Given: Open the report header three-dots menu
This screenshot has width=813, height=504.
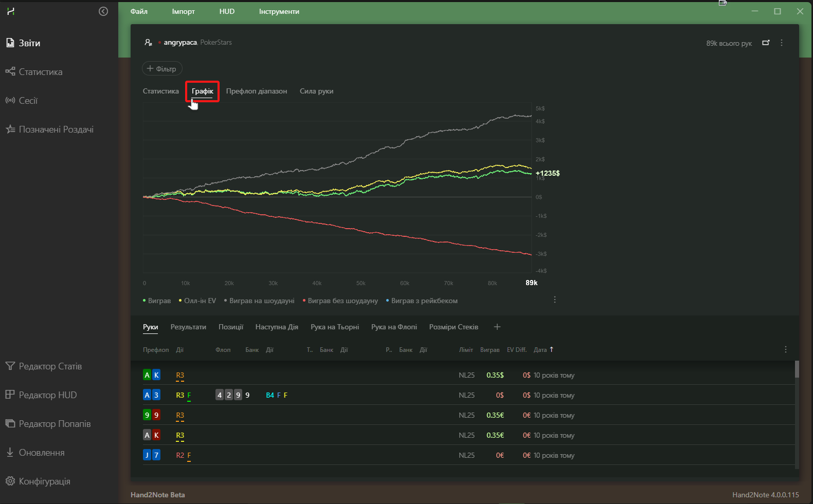Looking at the screenshot, I should click(x=782, y=43).
